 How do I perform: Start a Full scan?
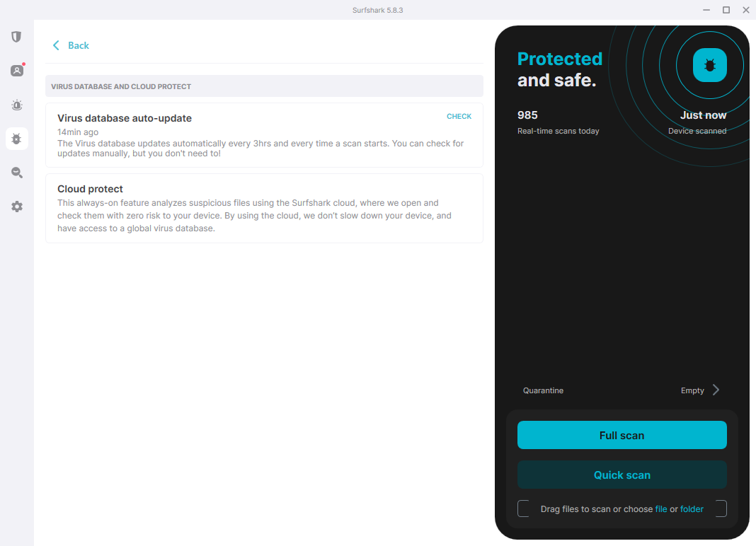pyautogui.click(x=622, y=435)
